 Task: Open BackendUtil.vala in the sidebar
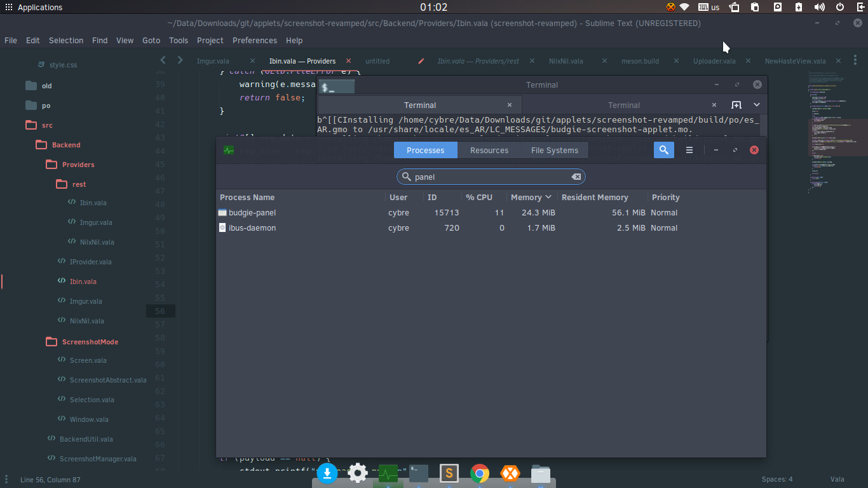[80, 439]
